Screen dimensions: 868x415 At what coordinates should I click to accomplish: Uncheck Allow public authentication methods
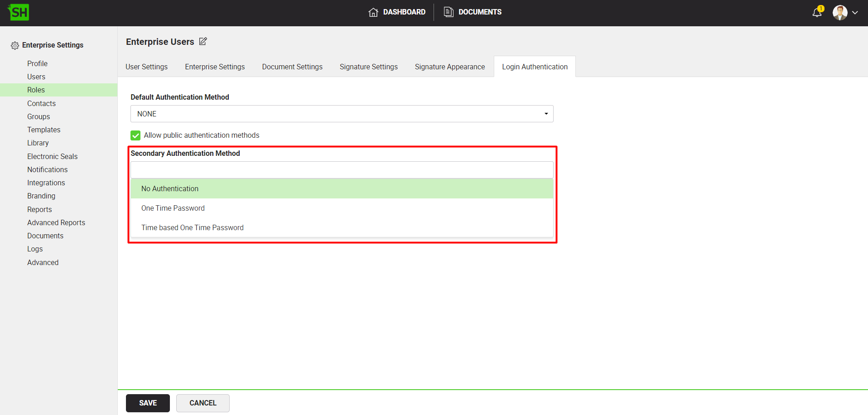(x=135, y=135)
